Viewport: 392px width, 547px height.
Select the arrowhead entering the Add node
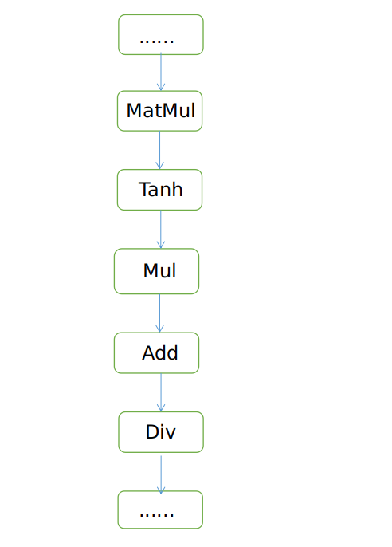point(159,329)
